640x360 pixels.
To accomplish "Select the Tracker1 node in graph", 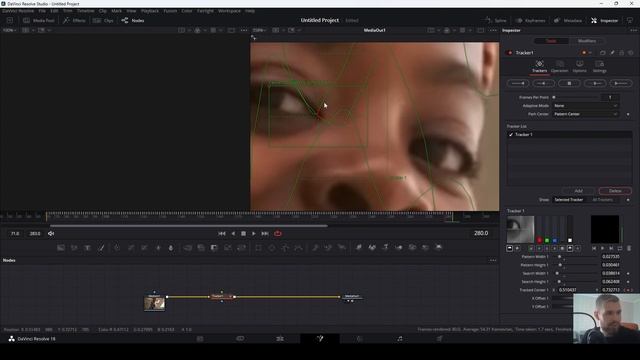I will [222, 297].
